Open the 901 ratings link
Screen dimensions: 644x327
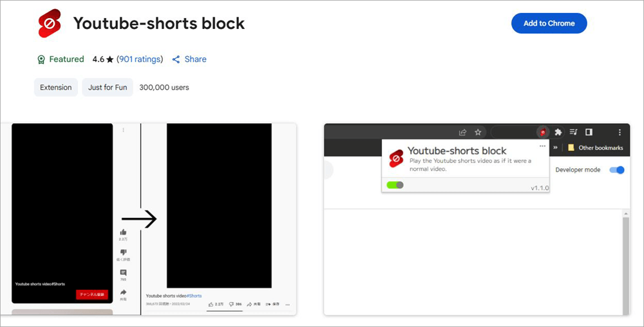click(140, 59)
